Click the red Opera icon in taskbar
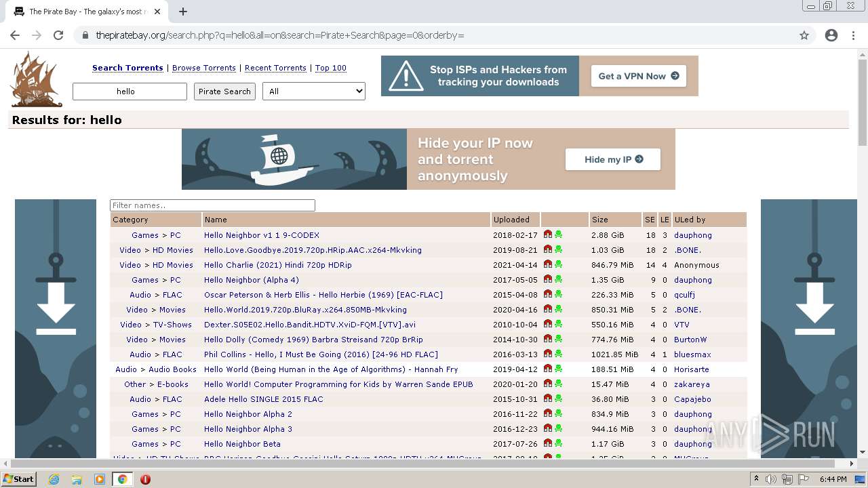Viewport: 868px width, 488px height. tap(145, 479)
